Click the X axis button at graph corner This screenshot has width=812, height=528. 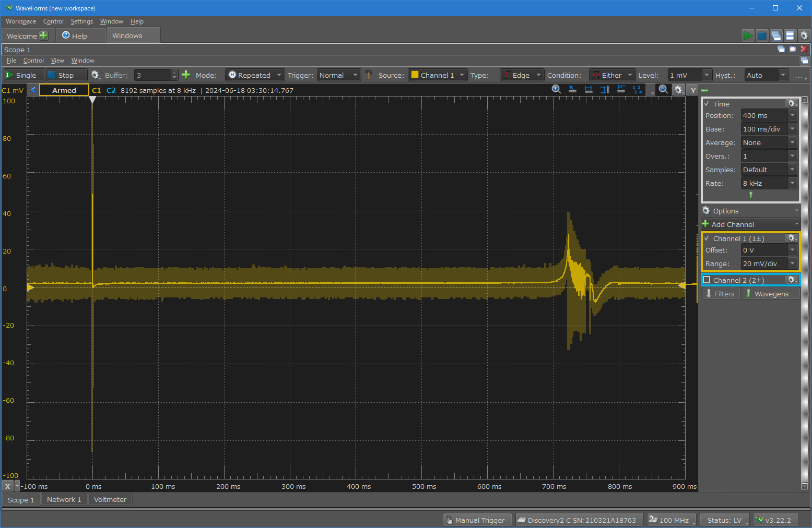(7, 486)
